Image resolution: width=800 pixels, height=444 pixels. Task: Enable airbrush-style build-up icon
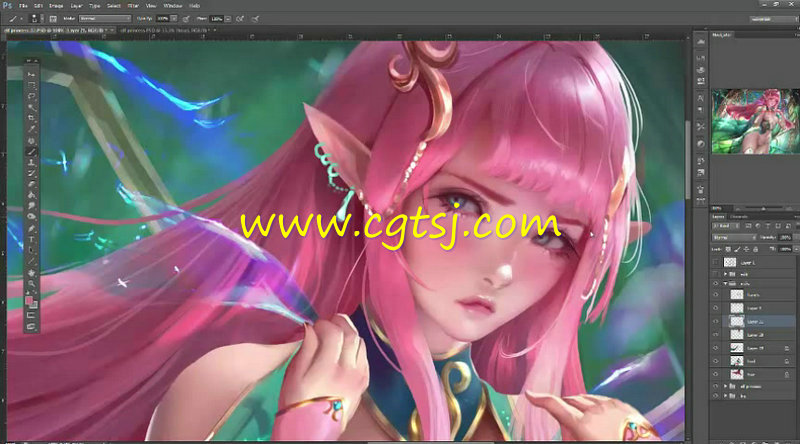tap(240, 19)
